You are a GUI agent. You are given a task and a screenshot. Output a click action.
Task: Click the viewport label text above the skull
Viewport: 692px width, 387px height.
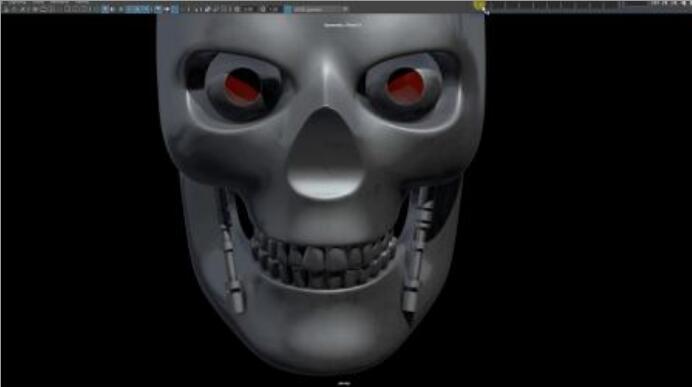point(343,25)
